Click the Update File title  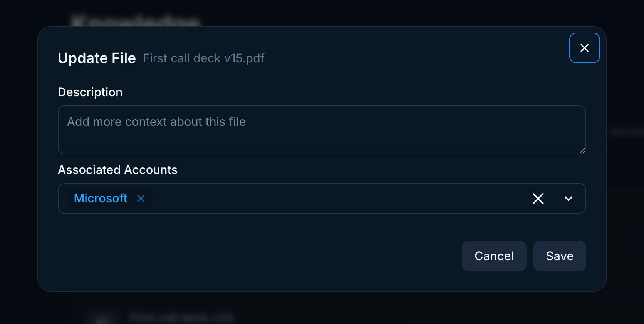(x=97, y=58)
